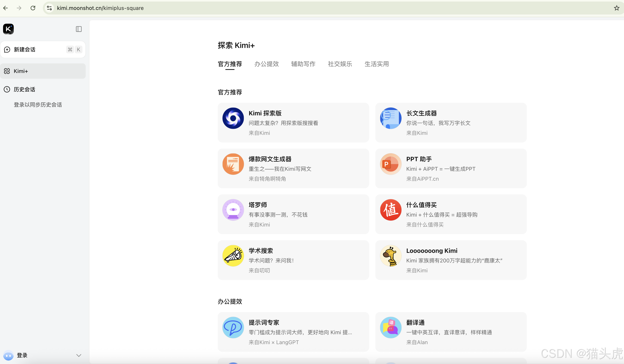The image size is (624, 364).
Task: Toggle the sidebar collapse icon
Action: click(x=79, y=29)
